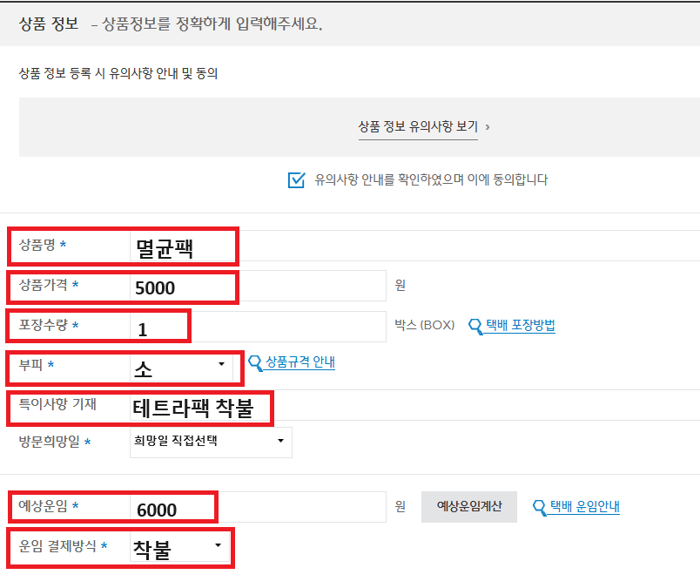Click the 상품 정보 section header

50,24
